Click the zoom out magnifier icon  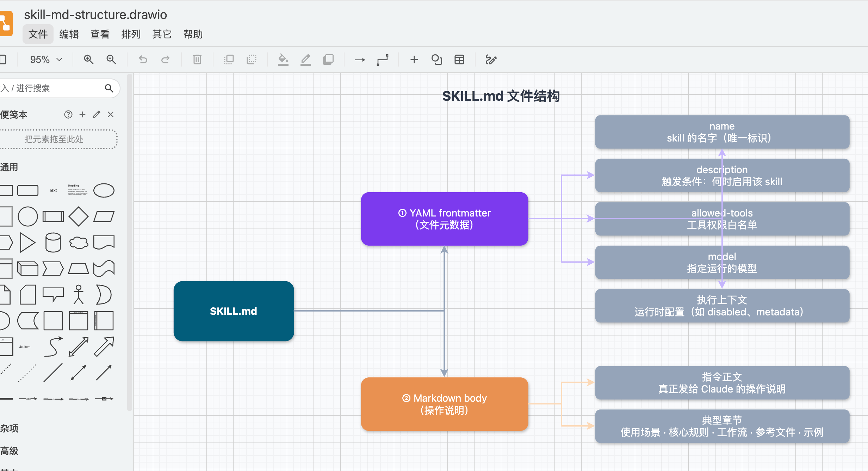[x=111, y=59]
